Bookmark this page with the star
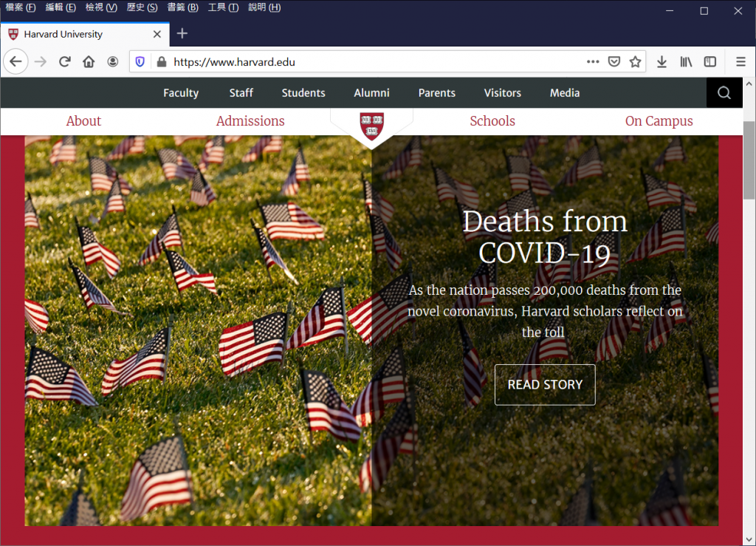This screenshot has width=756, height=546. pyautogui.click(x=635, y=62)
